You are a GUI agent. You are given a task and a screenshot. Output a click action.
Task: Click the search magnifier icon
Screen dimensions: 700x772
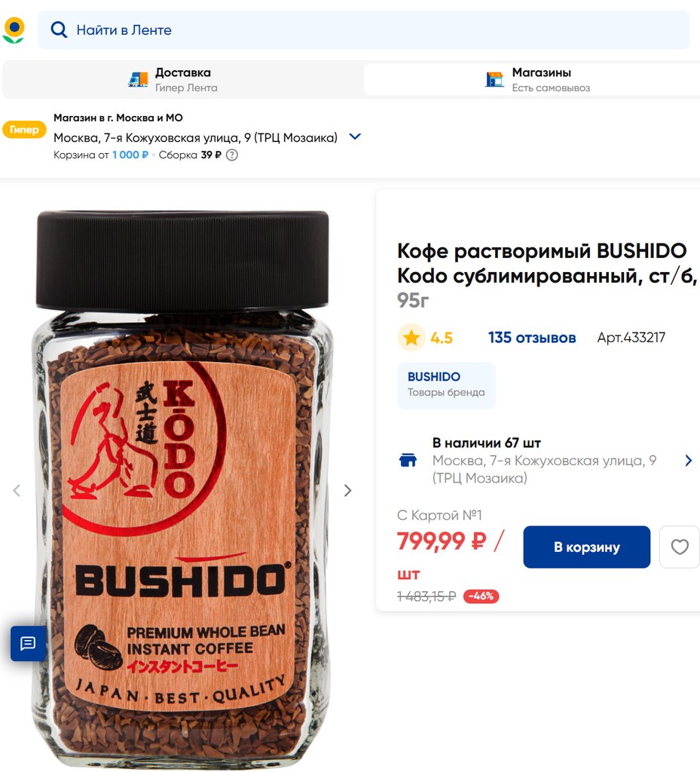[x=59, y=30]
